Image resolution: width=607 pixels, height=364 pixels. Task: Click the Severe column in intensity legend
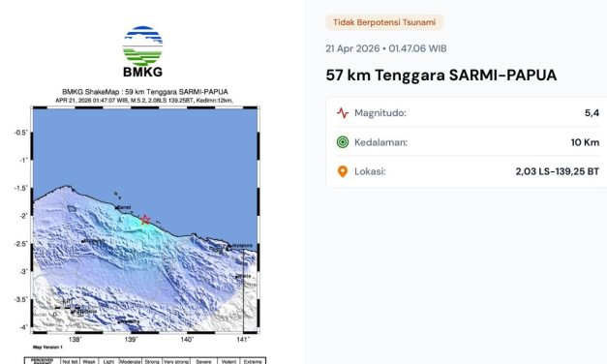click(203, 361)
